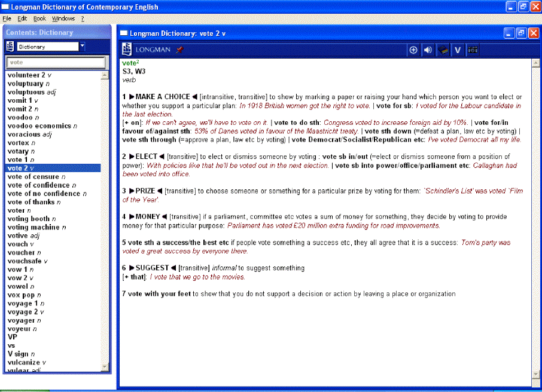Open the colored books icon in toolbar
The width and height of the screenshot is (542, 392).
[x=443, y=50]
